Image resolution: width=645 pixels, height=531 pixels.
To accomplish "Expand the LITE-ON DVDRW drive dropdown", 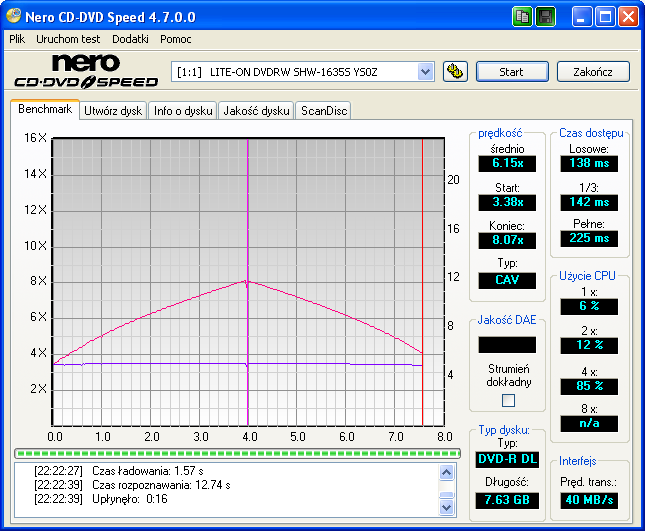I will click(425, 72).
